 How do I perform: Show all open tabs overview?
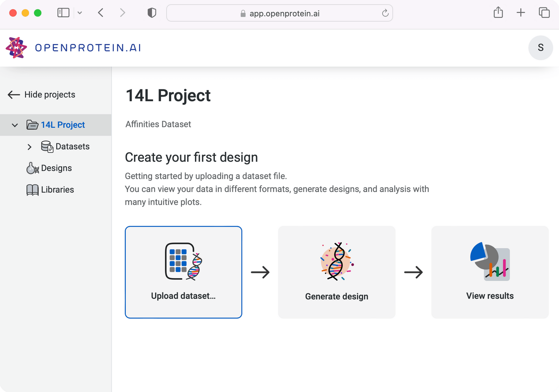(x=544, y=13)
